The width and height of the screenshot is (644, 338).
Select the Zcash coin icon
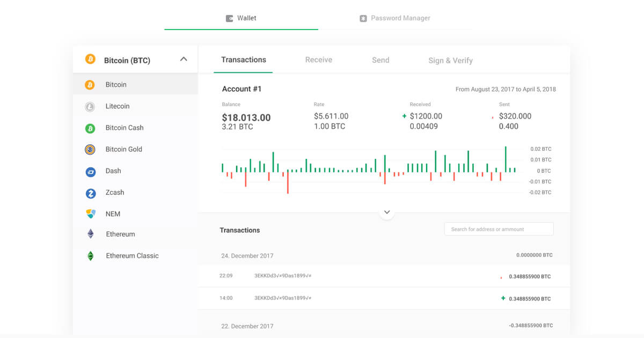pyautogui.click(x=91, y=193)
